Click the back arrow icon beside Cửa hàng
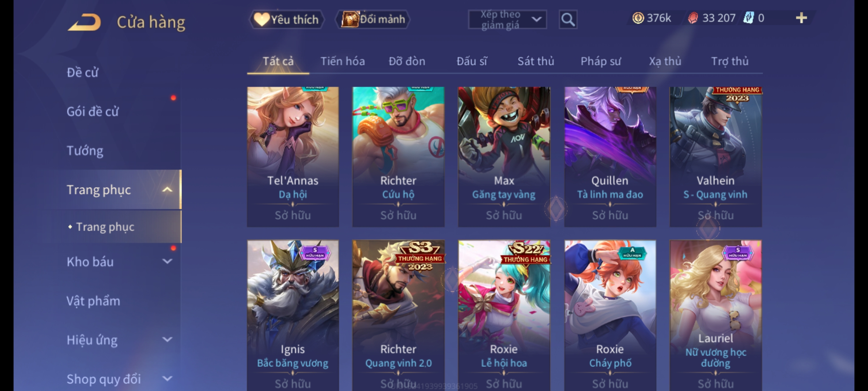Screen dimensions: 868x391 pyautogui.click(x=84, y=22)
